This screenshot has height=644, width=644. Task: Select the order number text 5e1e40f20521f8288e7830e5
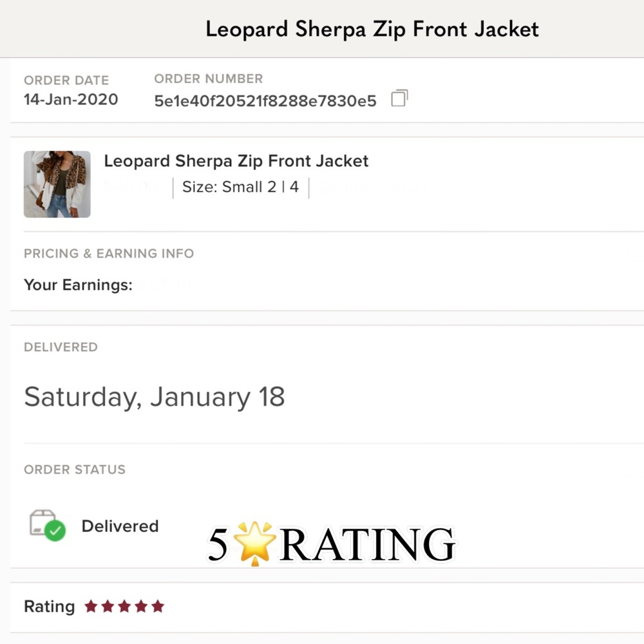(x=265, y=101)
